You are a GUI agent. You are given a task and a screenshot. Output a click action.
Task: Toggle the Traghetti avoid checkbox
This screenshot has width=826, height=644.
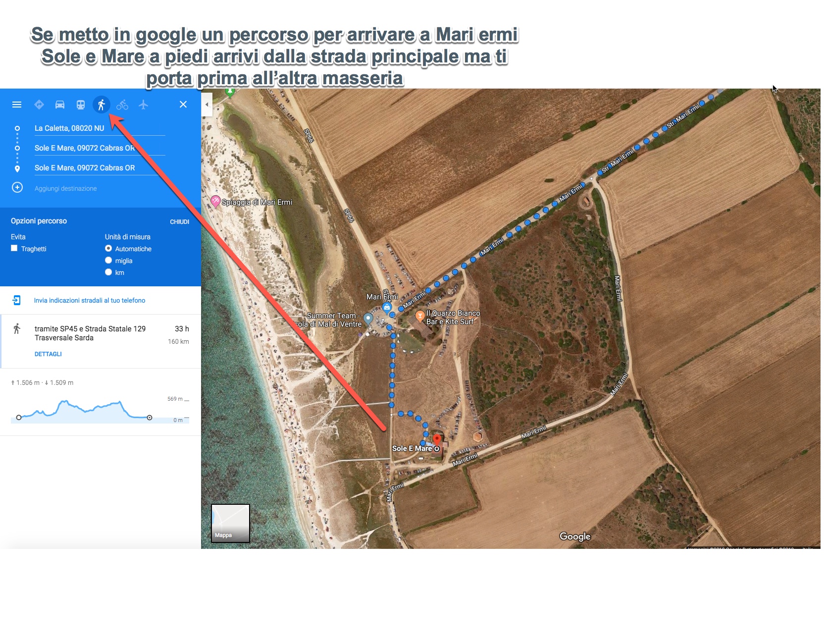14,249
